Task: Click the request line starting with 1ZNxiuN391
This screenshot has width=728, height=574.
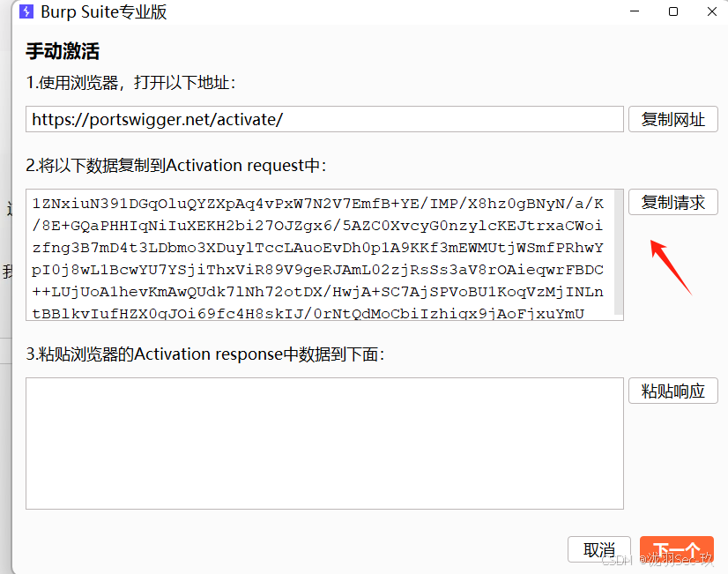Action: (x=317, y=204)
